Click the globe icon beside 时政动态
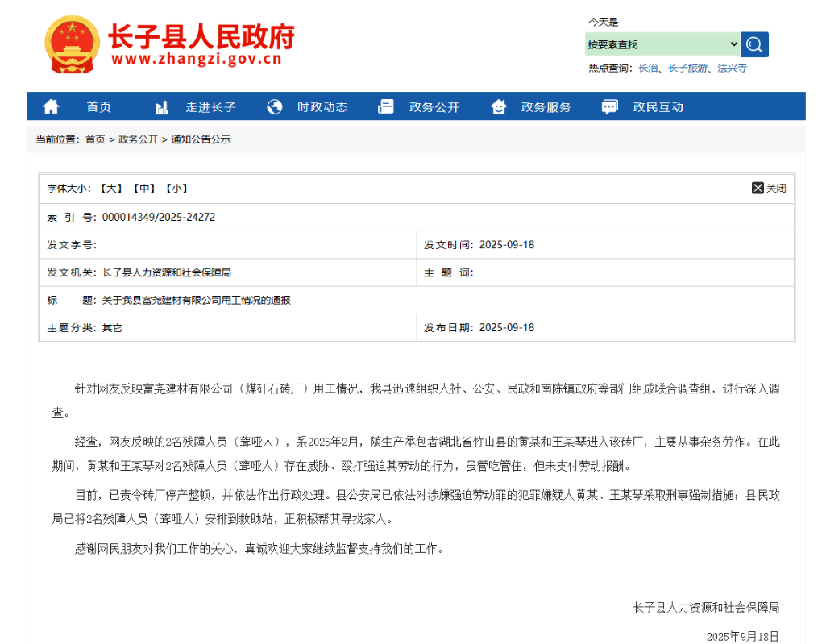Image resolution: width=822 pixels, height=644 pixels. [x=275, y=107]
